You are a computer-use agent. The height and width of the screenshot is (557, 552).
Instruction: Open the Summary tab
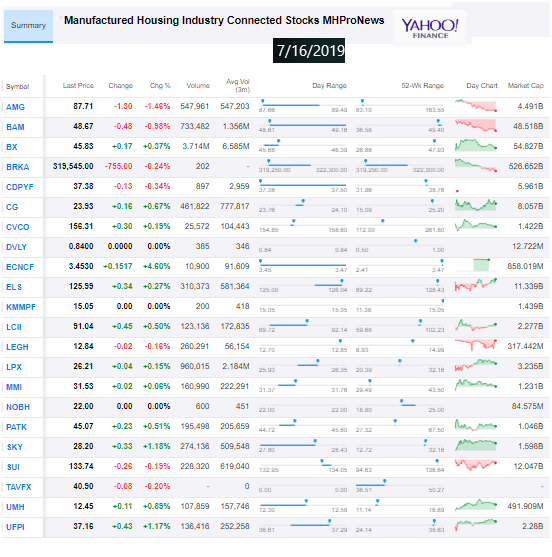(x=28, y=26)
